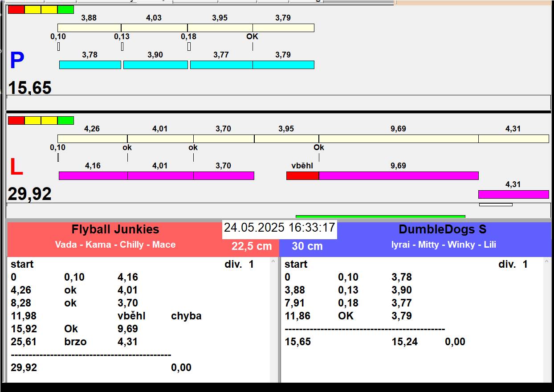Select the magenta 9,69 run bar
Image resolution: width=554 pixels, height=392 pixels.
point(398,176)
